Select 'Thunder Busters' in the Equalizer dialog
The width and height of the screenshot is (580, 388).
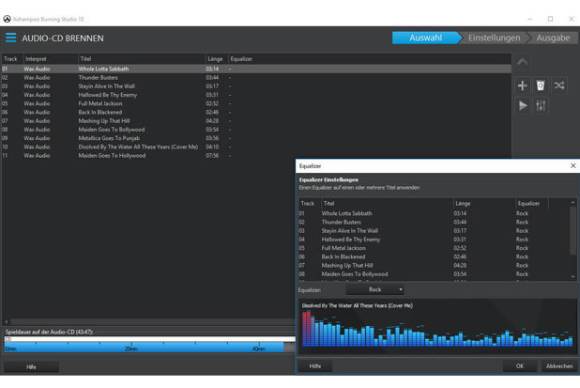434,222
